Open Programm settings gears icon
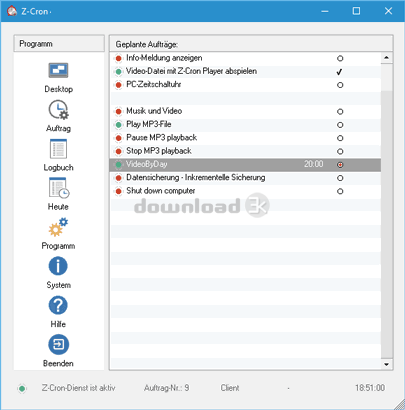The width and height of the screenshot is (405, 410). pos(58,227)
